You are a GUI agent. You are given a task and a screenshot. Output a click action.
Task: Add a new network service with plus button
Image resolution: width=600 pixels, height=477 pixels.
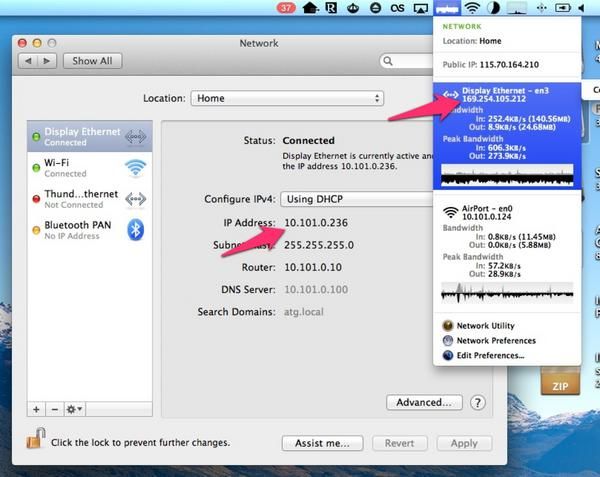click(x=36, y=409)
